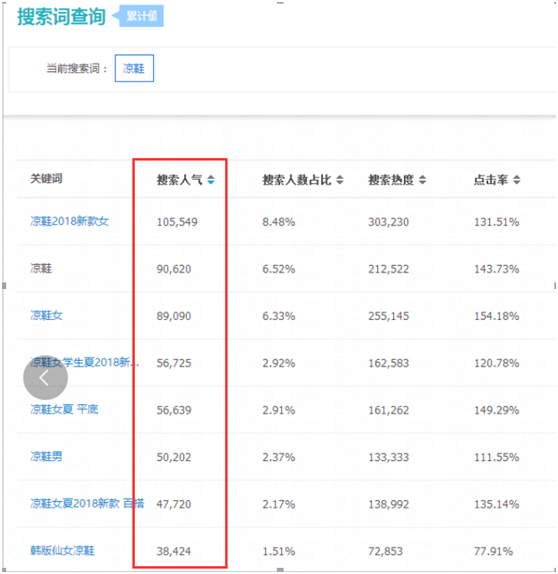The image size is (558, 574).
Task: Select the search heat 138,992
Action: click(388, 504)
